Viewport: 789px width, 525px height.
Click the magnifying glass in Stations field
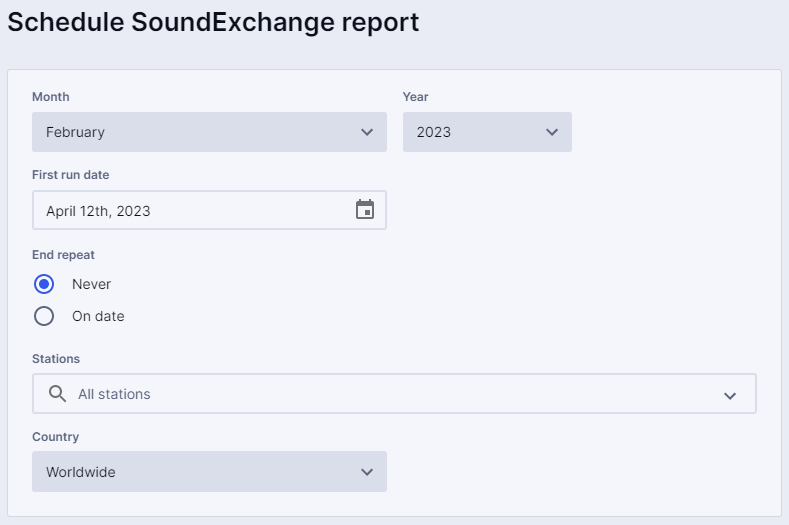click(58, 394)
